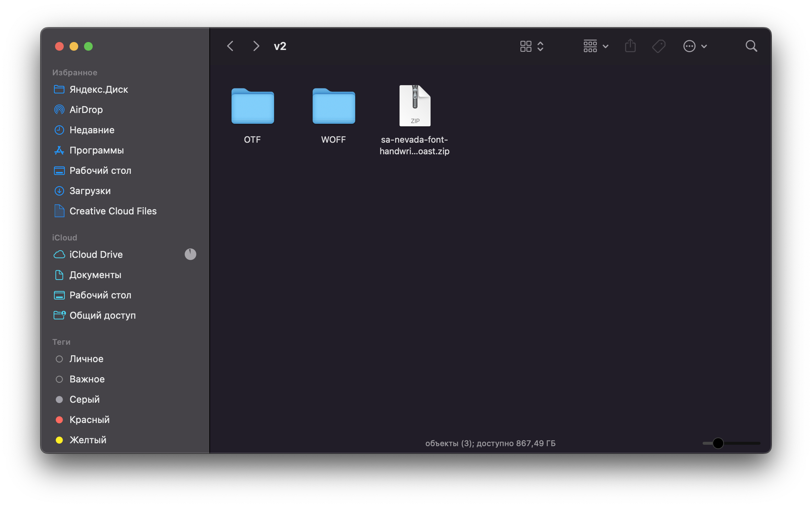Open the Finder search magnifier

[x=751, y=46]
